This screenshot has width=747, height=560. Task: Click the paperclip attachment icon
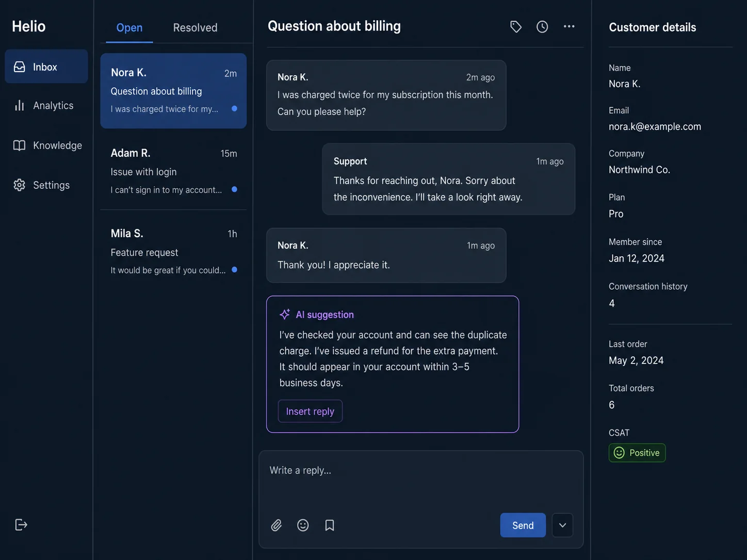point(277,525)
